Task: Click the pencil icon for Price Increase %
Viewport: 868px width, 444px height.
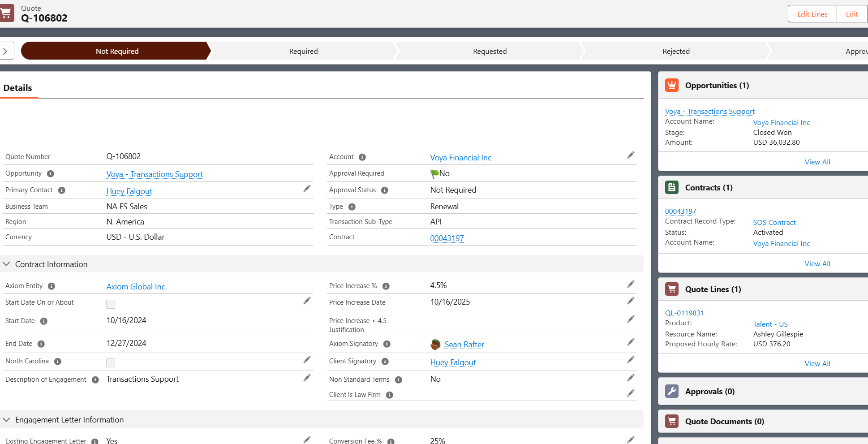Action: 631,285
